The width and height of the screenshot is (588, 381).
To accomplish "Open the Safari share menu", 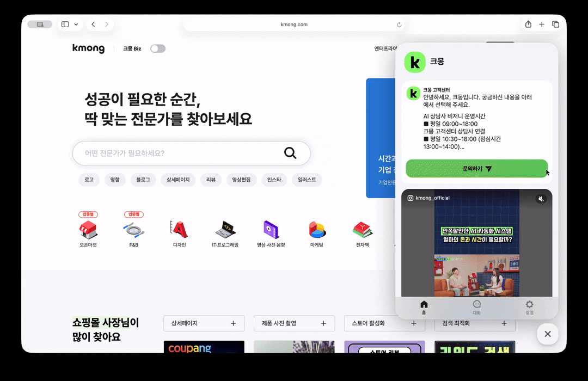I will 528,24.
